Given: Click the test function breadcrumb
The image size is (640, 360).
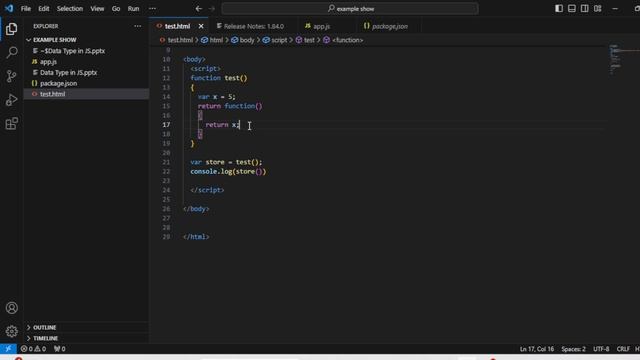Looking at the screenshot, I should (x=309, y=40).
